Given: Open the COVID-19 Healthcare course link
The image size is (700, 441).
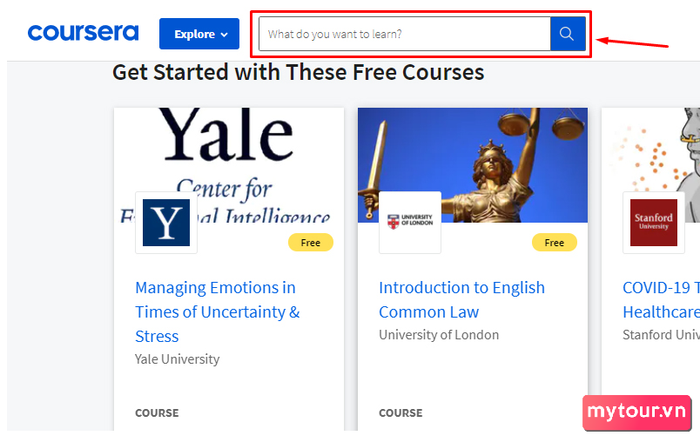Looking at the screenshot, I should [x=661, y=300].
